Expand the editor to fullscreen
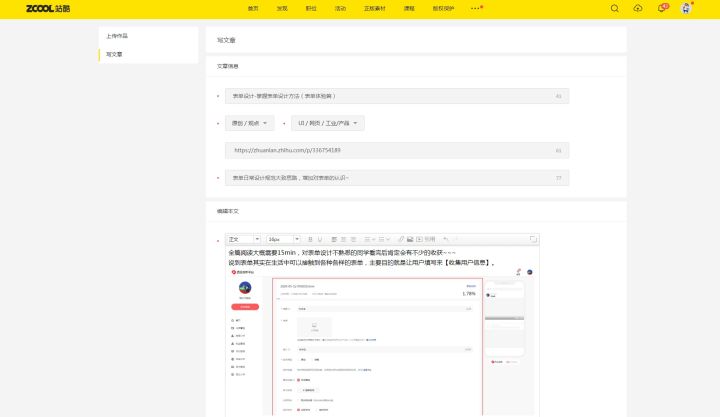The width and height of the screenshot is (720, 417). [x=534, y=239]
